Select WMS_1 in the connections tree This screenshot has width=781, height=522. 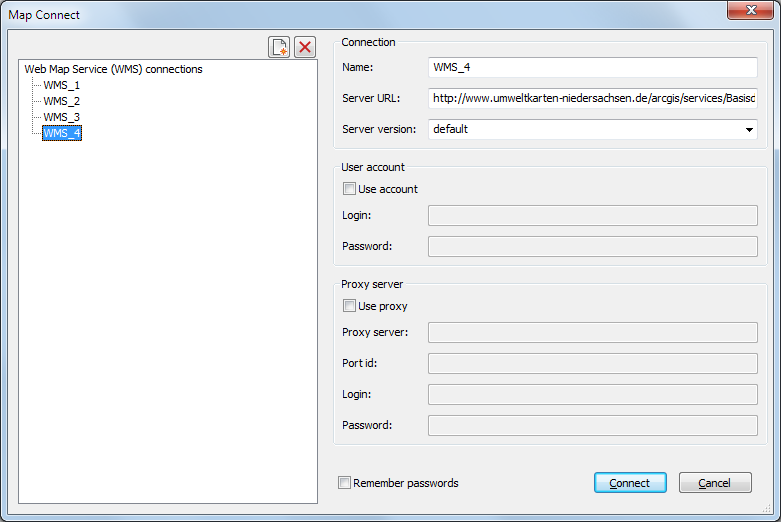pyautogui.click(x=61, y=85)
